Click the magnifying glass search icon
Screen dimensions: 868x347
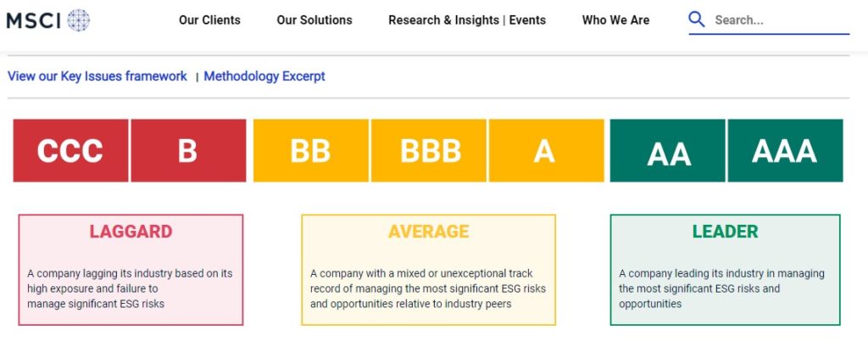click(x=697, y=20)
